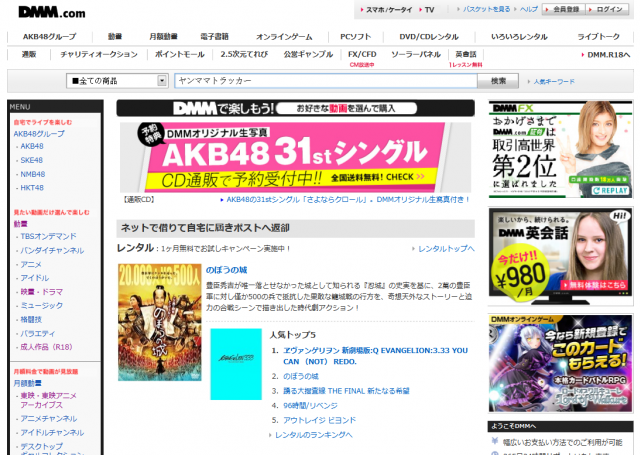640x455 pixels.
Task: Click the DMM FX 取引高世界第2位 ad
Action: 561,149
